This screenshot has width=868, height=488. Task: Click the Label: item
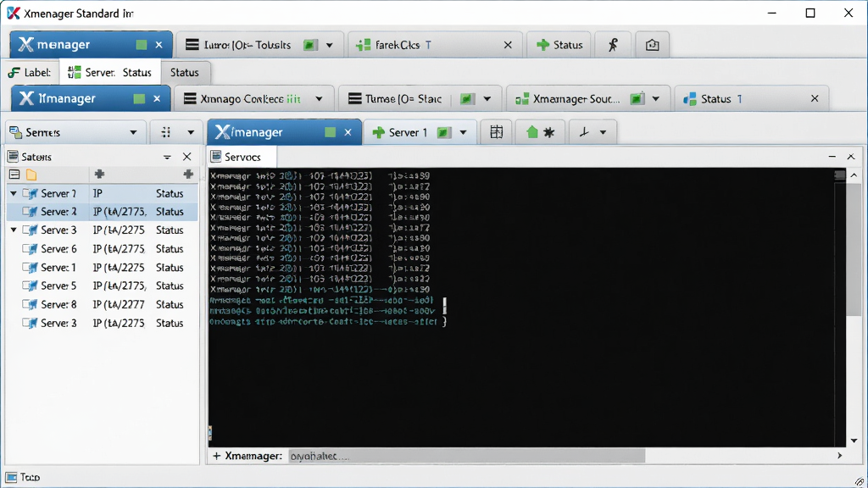(30, 73)
